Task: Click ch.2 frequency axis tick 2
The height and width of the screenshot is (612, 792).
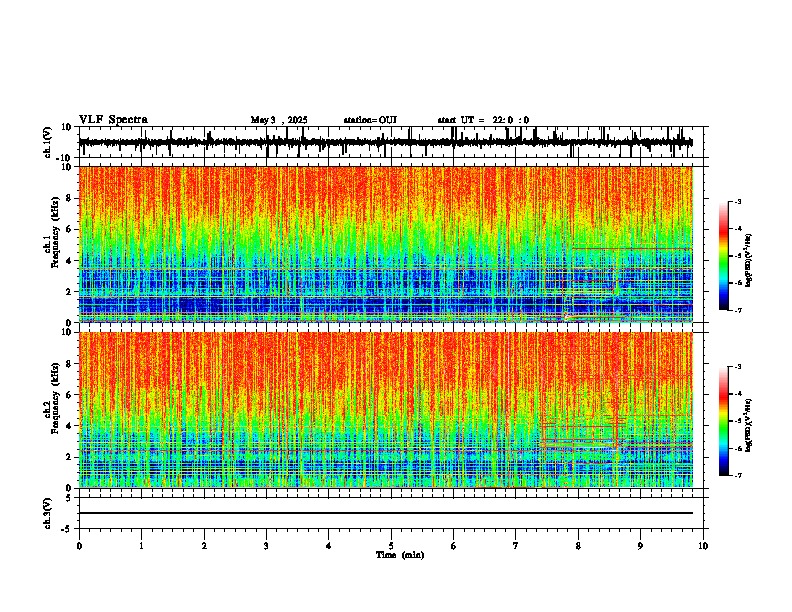Action: click(x=69, y=457)
